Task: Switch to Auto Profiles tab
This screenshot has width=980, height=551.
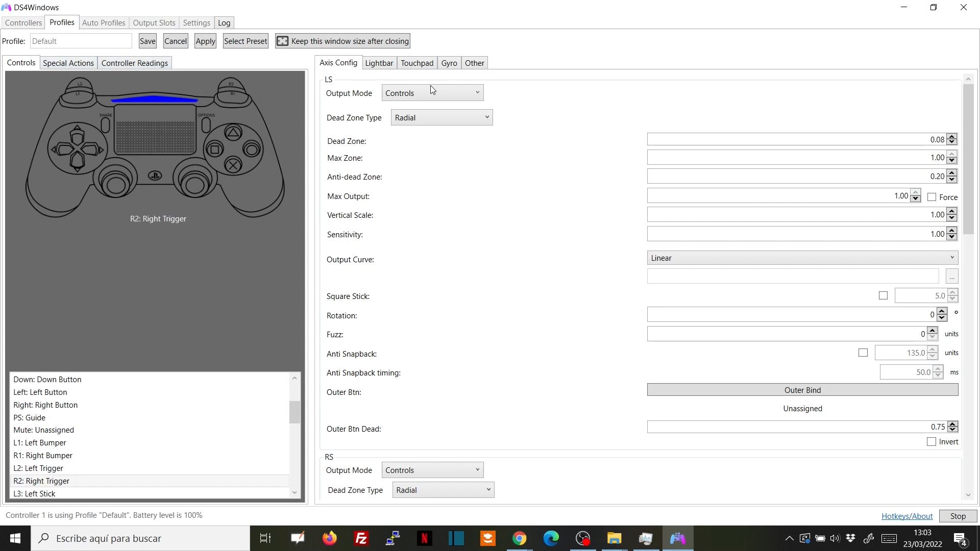Action: click(104, 22)
